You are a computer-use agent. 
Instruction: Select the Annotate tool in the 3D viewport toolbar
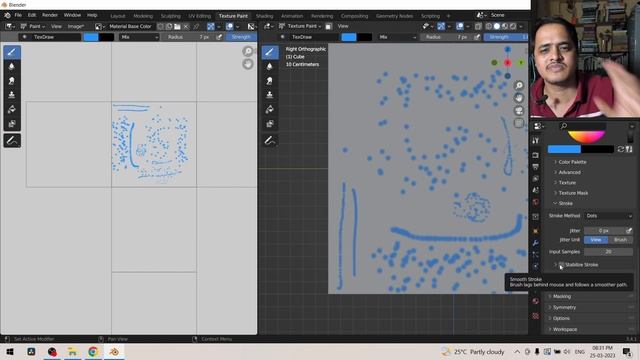269,141
